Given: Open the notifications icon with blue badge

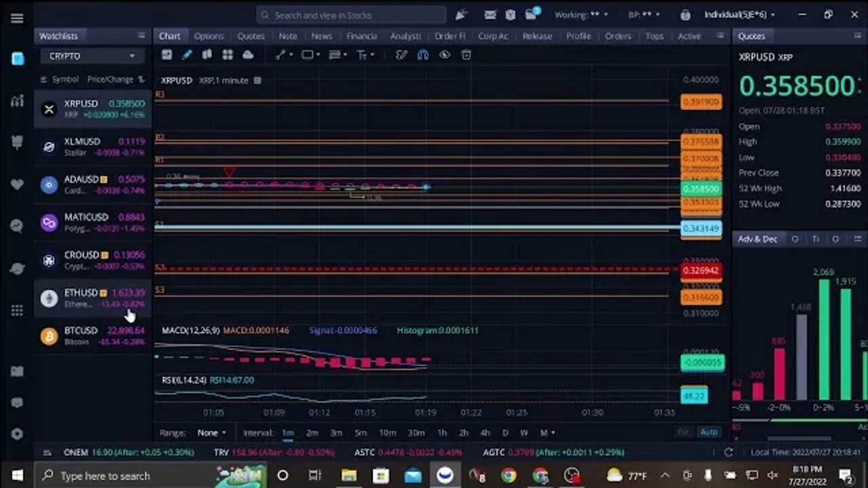Looking at the screenshot, I should point(532,14).
